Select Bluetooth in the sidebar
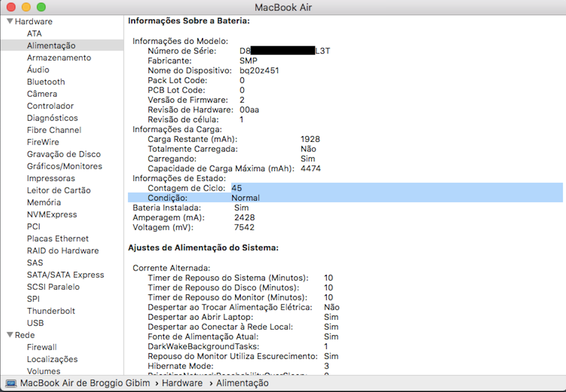The image size is (566, 392). click(46, 82)
